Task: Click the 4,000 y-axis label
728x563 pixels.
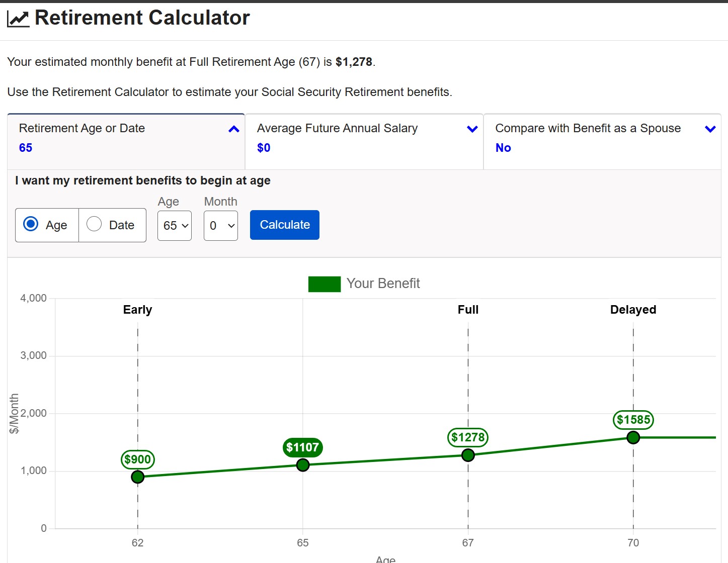Action: click(33, 298)
